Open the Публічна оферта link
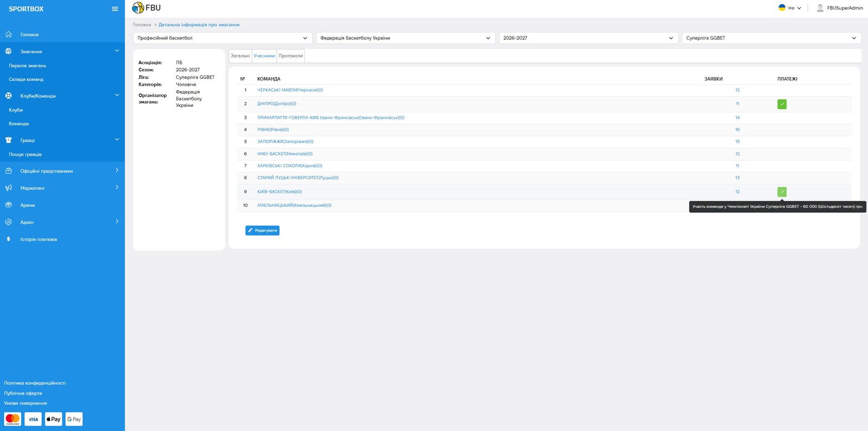 tap(23, 394)
